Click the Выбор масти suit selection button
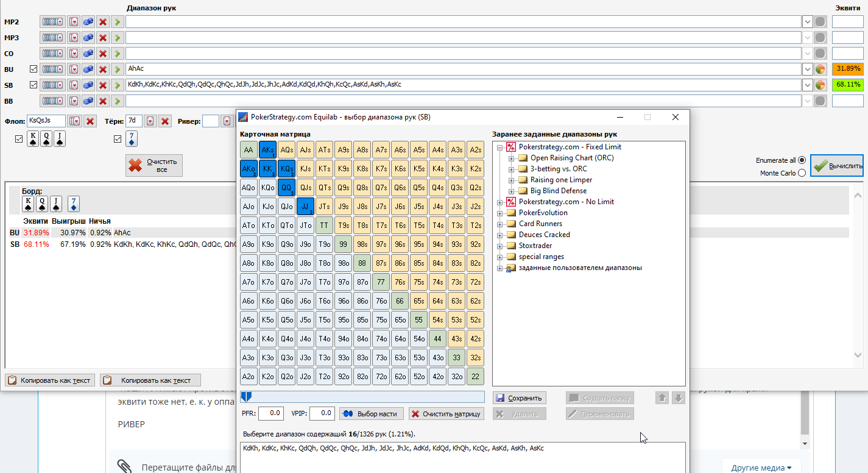The width and height of the screenshot is (868, 473). coord(372,414)
